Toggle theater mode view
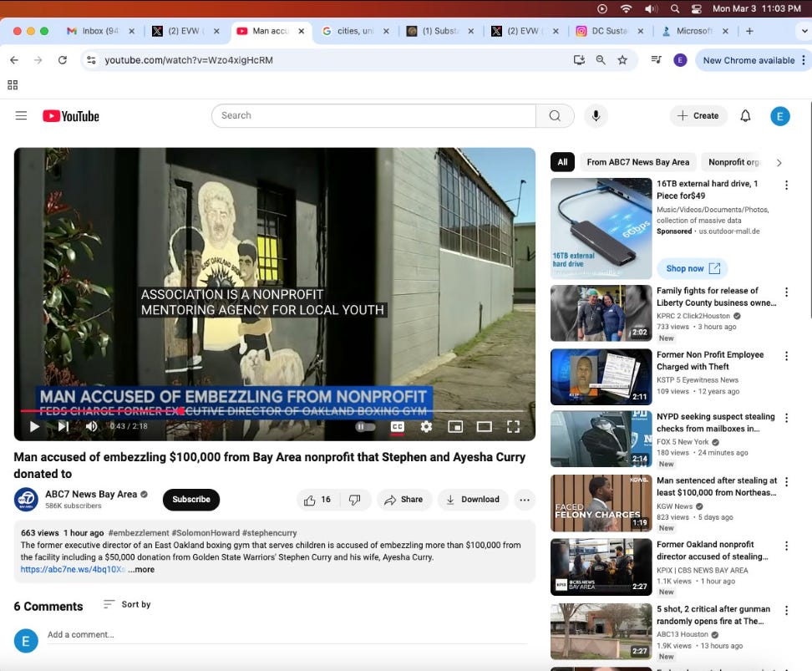 click(485, 426)
